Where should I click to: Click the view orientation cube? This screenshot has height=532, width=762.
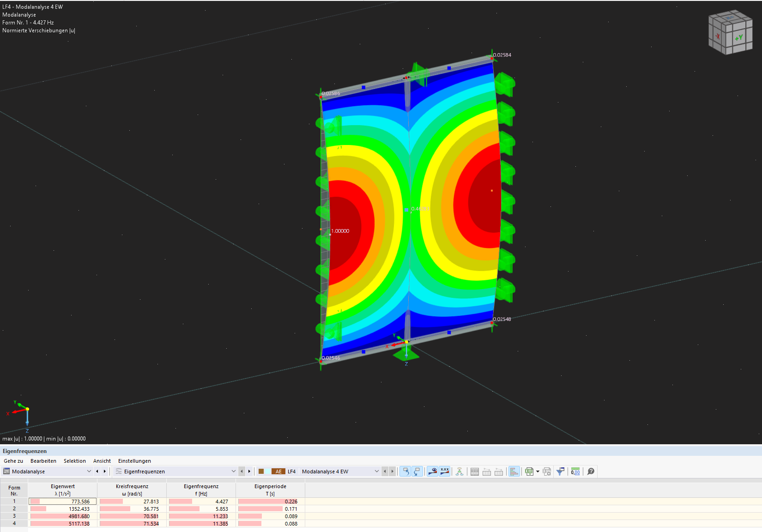pos(730,32)
